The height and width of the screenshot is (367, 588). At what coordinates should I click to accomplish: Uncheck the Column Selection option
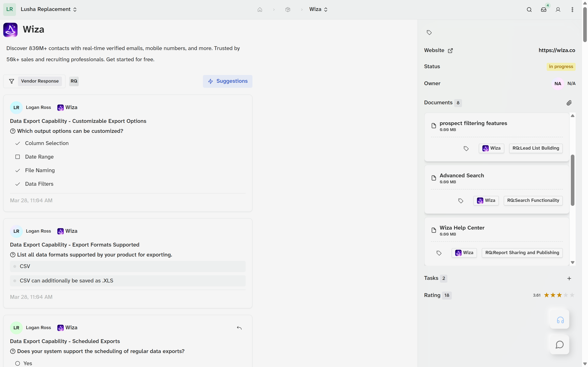click(18, 143)
